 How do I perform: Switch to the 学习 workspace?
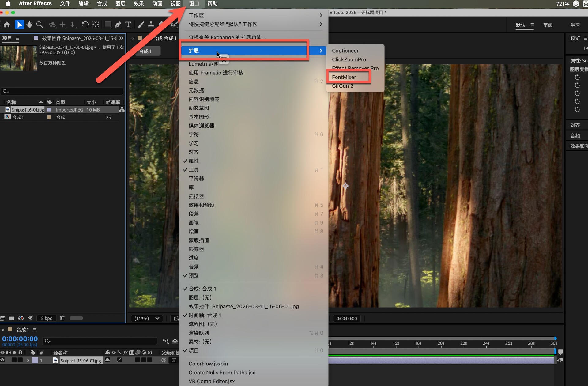tap(575, 25)
